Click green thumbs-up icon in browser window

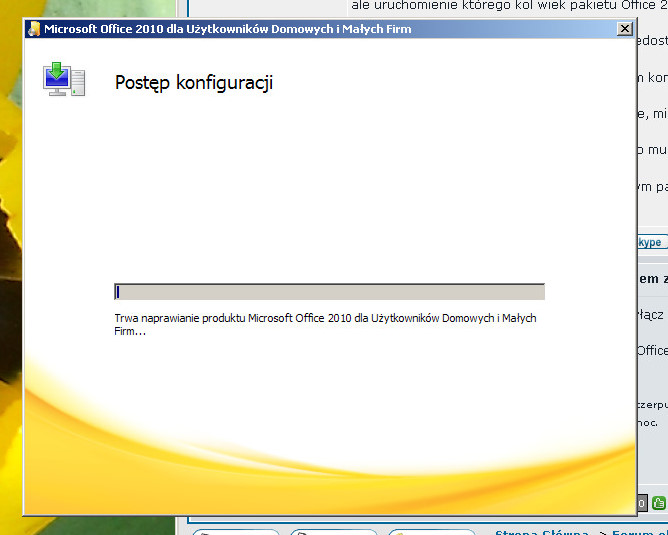coord(659,503)
